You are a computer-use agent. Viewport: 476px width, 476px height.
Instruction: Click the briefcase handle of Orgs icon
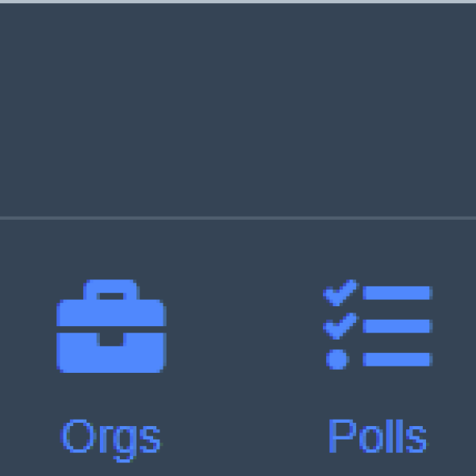[111, 290]
